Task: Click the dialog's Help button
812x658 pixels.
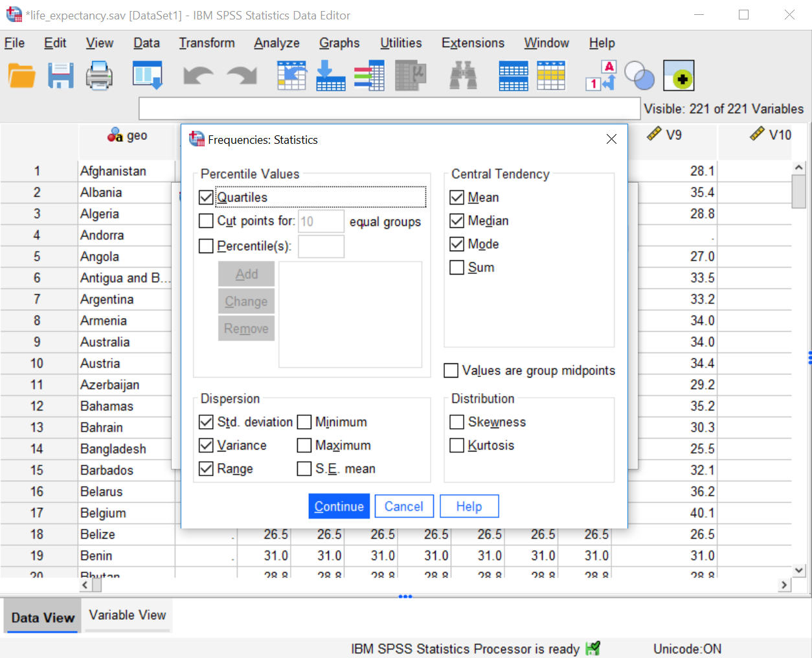Action: (469, 506)
